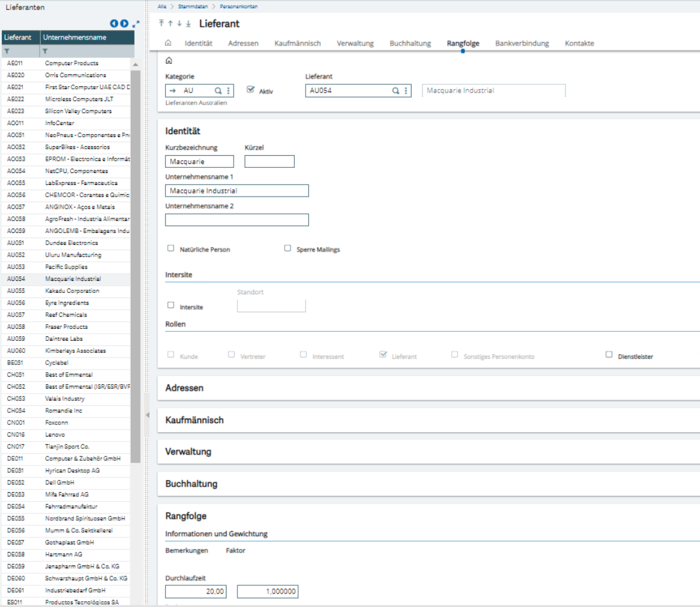700x607 pixels.
Task: Select the Rangfolge tab
Action: point(463,43)
